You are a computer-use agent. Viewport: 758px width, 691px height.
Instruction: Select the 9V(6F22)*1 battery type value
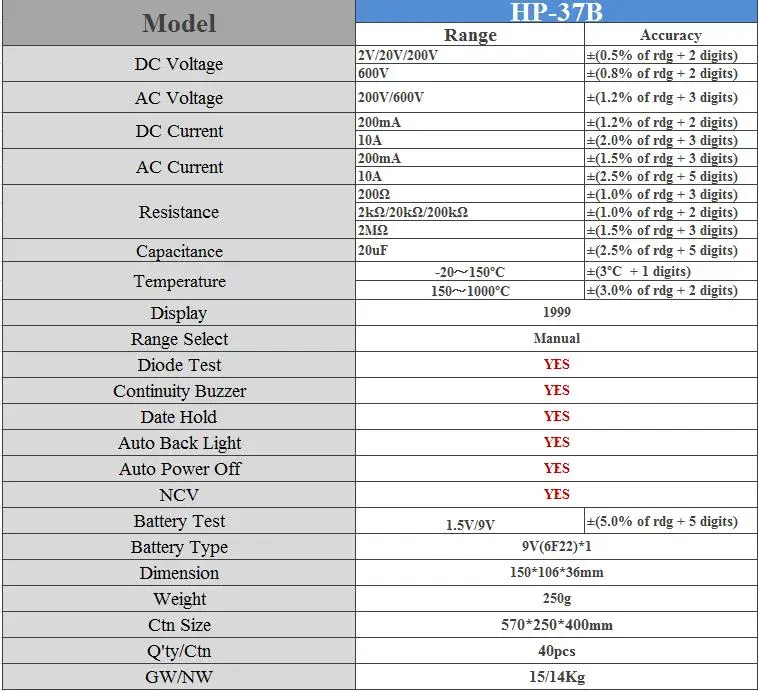[x=556, y=546]
